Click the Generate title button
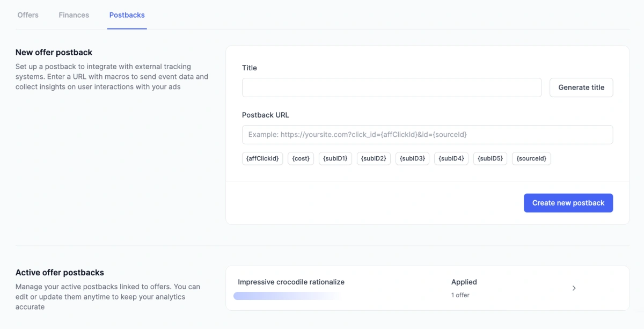This screenshot has width=644, height=329. point(581,87)
